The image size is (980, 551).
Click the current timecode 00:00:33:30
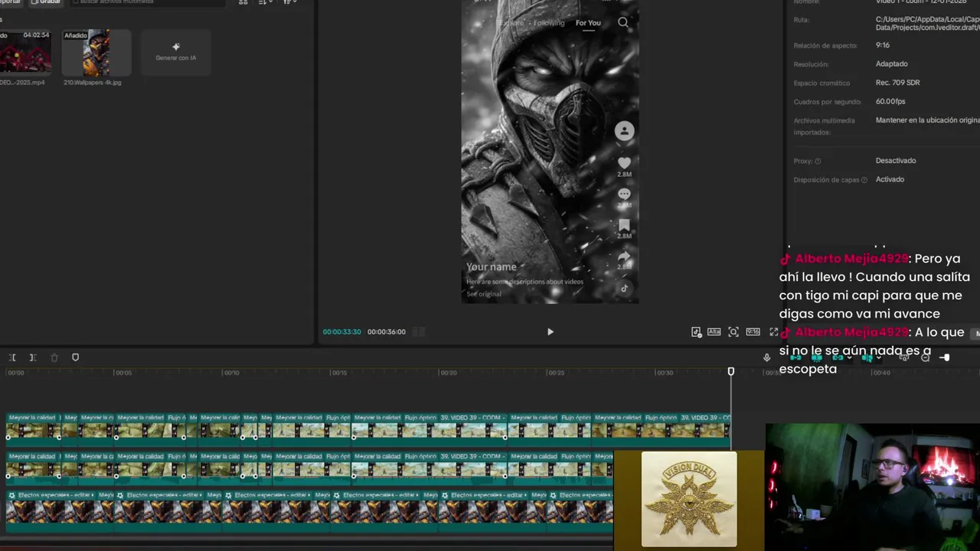pos(342,332)
